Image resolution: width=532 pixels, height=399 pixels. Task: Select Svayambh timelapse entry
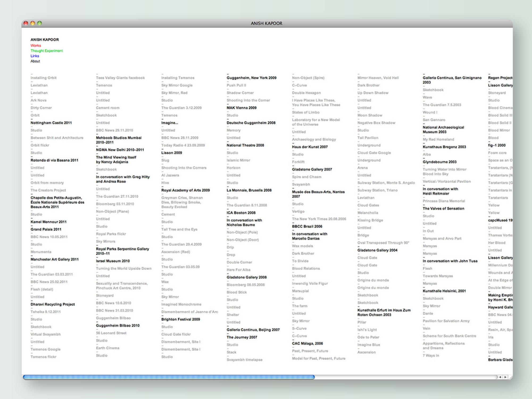click(244, 360)
